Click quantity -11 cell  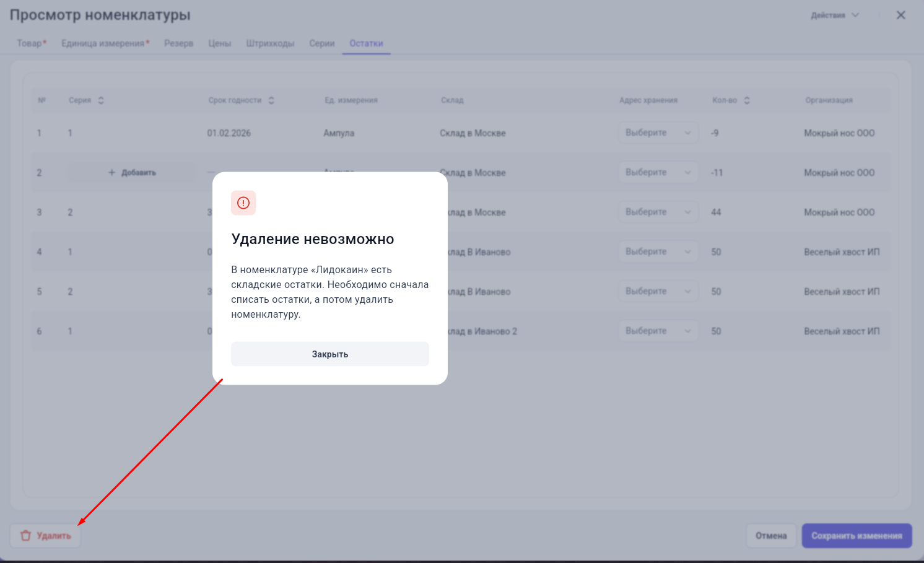(x=717, y=173)
